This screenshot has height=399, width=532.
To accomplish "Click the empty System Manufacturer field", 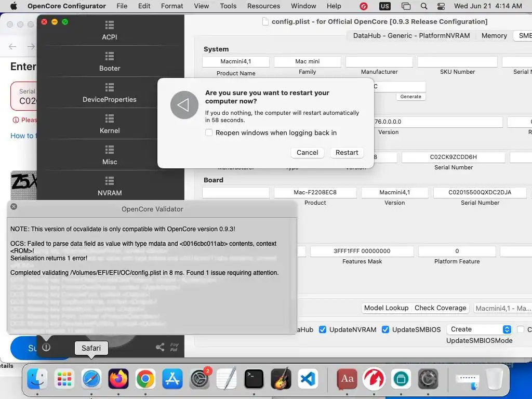I will click(379, 61).
